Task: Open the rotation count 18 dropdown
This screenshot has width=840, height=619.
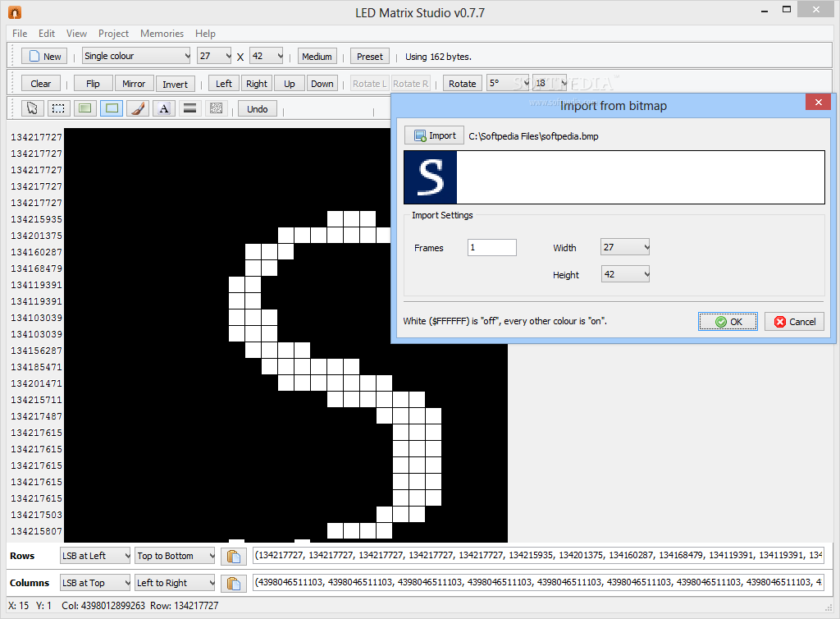Action: point(550,83)
